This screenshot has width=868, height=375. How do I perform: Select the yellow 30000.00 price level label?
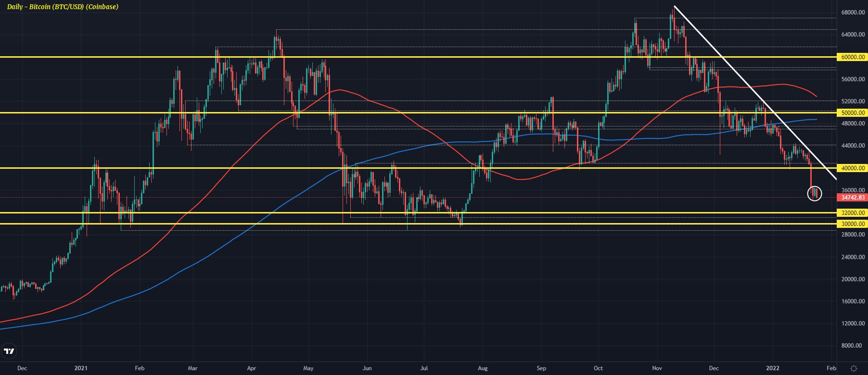(x=853, y=224)
